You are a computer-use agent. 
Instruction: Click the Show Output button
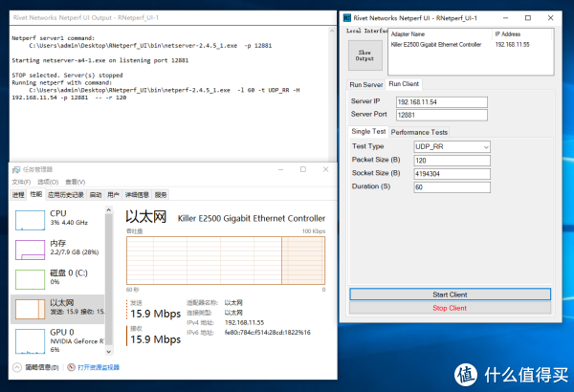[364, 54]
